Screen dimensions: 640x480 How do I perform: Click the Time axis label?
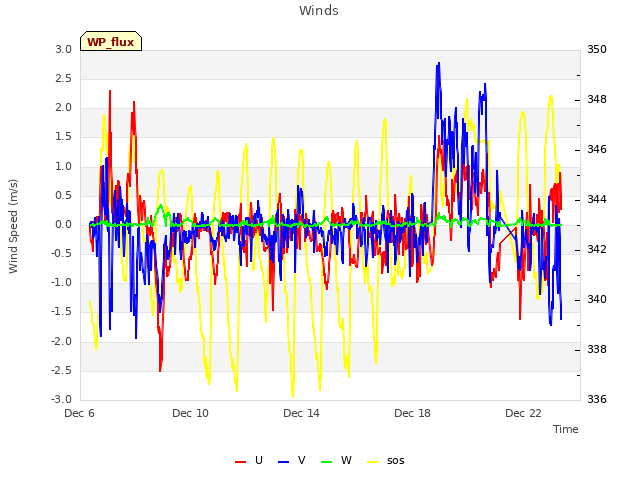(566, 429)
